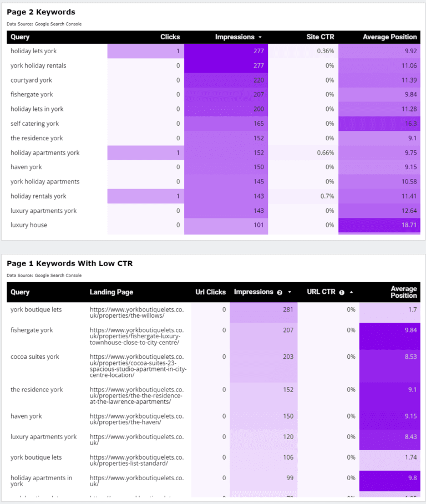This screenshot has width=426, height=504.
Task: Click the Impressions sort arrow in Page 2 Keywords
Action: click(x=260, y=37)
